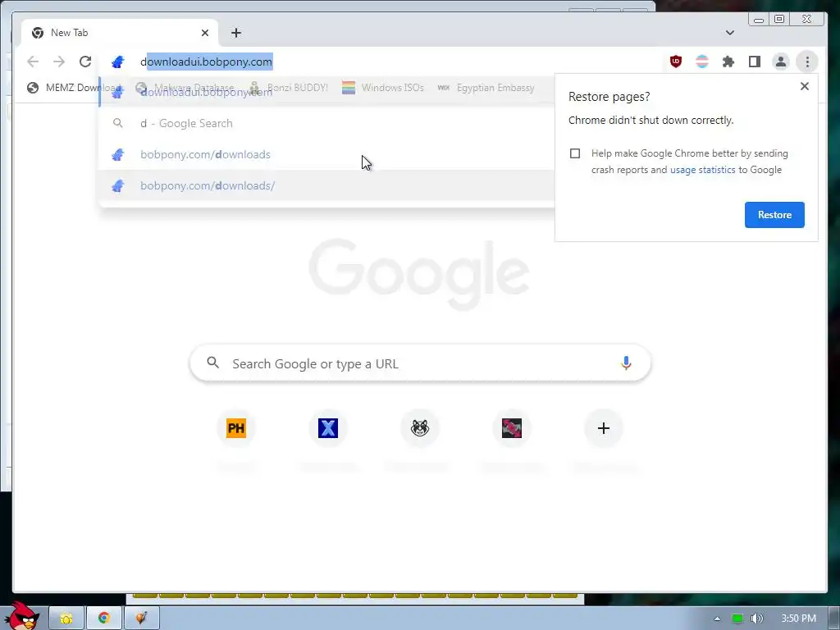Open the pink and black shortcut tile

click(512, 428)
